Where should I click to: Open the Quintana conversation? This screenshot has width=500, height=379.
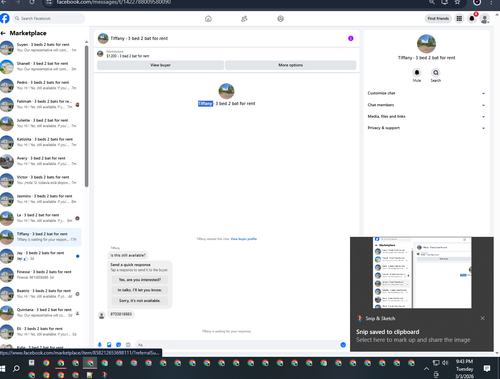point(41,313)
